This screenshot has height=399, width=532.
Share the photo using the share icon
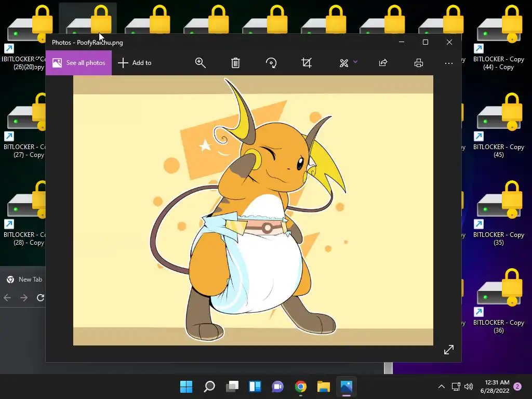point(383,63)
